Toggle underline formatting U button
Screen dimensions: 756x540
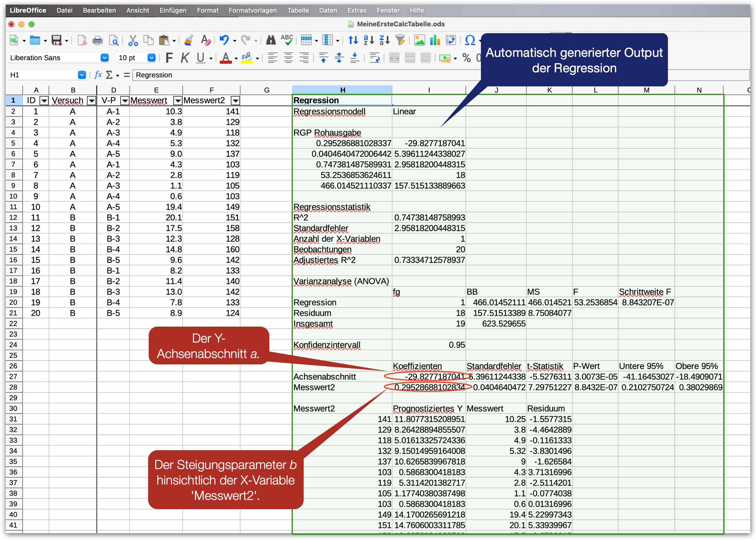(x=200, y=58)
